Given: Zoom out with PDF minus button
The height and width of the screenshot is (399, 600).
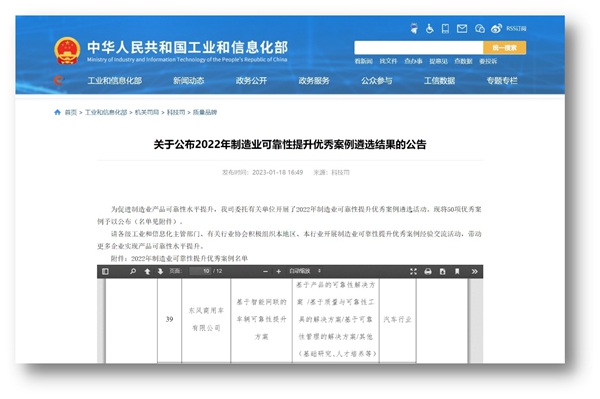Looking at the screenshot, I should (x=266, y=271).
